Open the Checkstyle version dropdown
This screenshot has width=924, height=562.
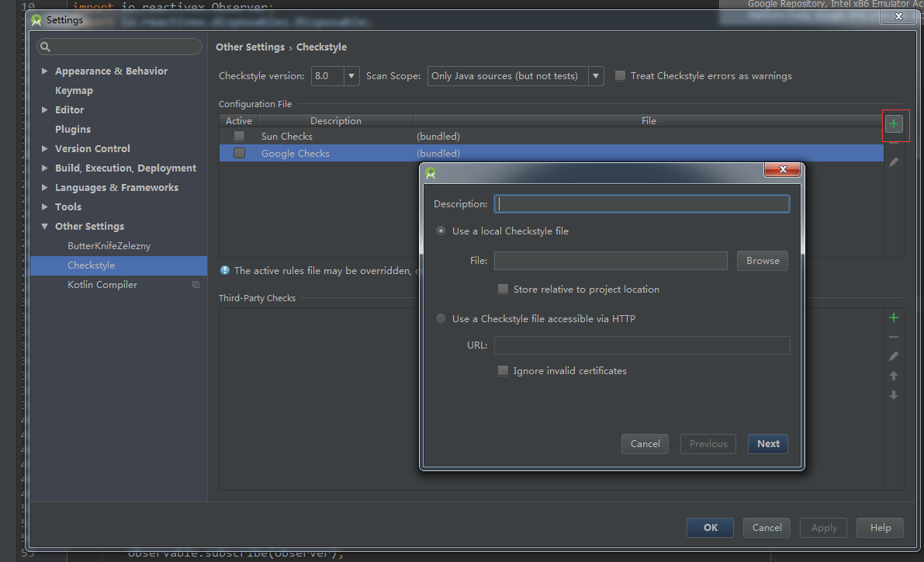coord(351,76)
